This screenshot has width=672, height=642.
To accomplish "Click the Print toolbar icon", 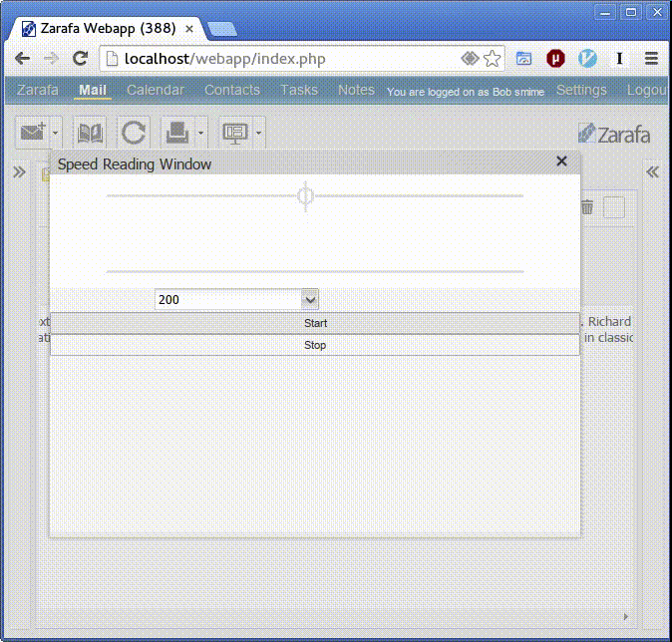I will tap(177, 133).
